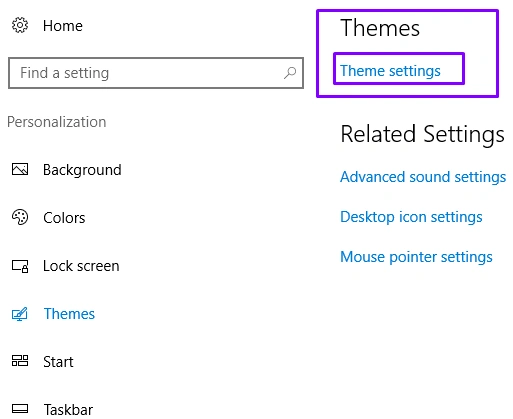Viewport: 513px width, 419px height.
Task: Click the magnifier icon in search box
Action: click(x=290, y=73)
